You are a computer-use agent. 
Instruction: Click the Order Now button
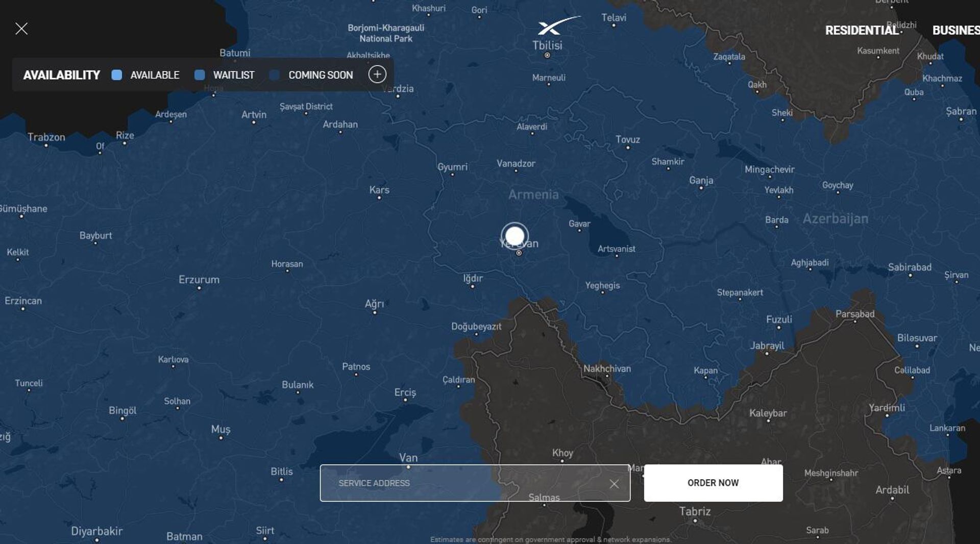pyautogui.click(x=713, y=483)
